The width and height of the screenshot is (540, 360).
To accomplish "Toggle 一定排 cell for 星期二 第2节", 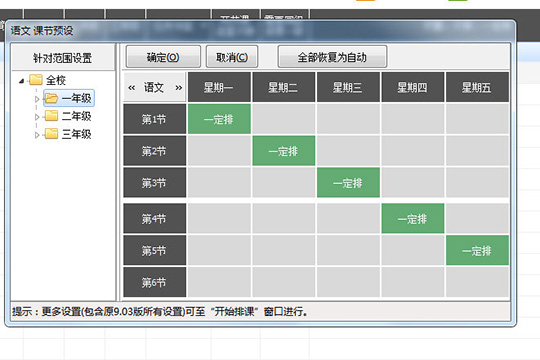I will (283, 151).
